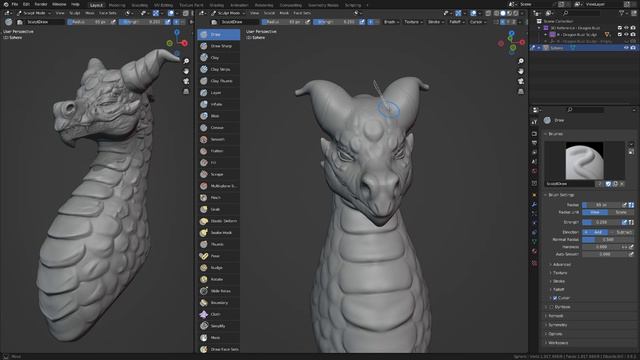640x360 pixels.
Task: Select the Scrape brush tool
Action: pyautogui.click(x=218, y=174)
